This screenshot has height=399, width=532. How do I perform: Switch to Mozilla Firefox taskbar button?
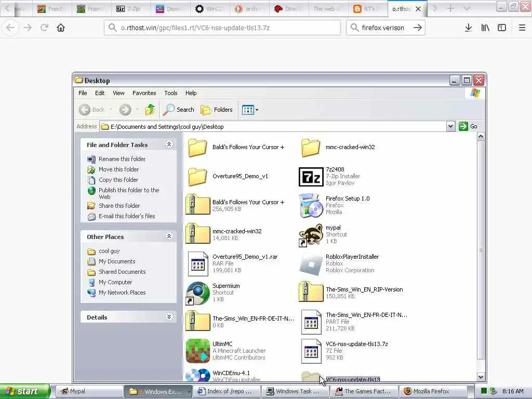[433, 392]
